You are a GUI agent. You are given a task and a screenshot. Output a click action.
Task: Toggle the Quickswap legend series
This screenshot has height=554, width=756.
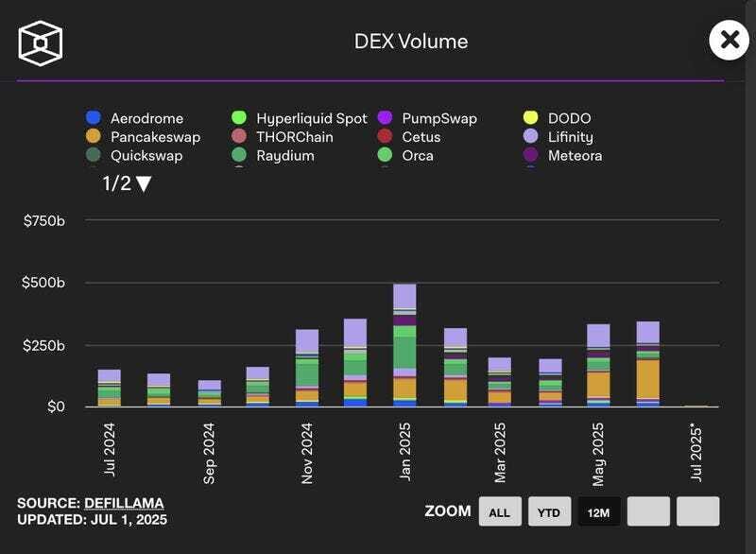pyautogui.click(x=134, y=156)
